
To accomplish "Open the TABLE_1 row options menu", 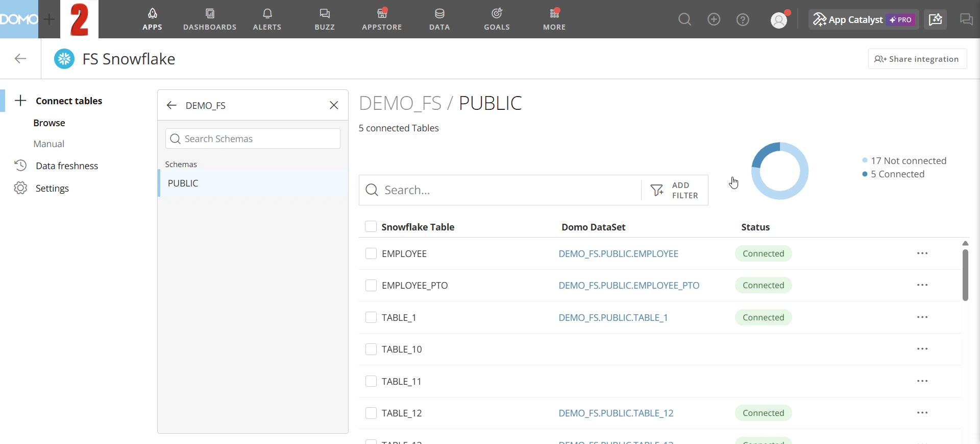I will (922, 317).
